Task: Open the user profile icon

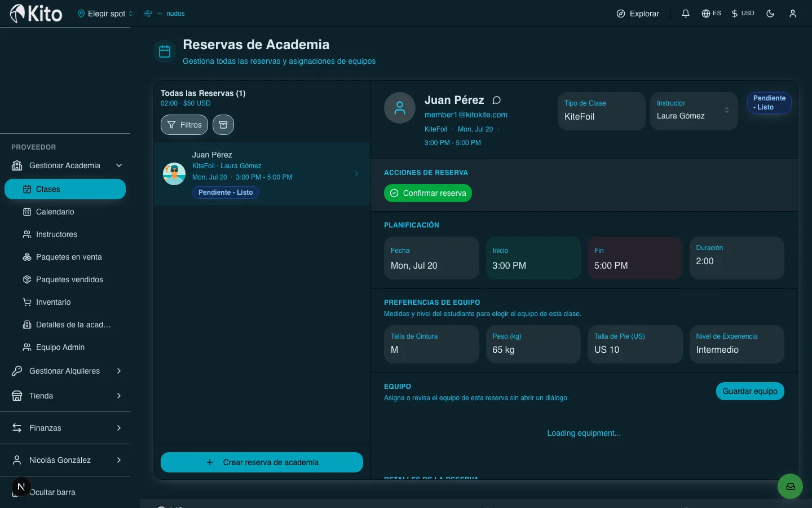Action: point(793,14)
